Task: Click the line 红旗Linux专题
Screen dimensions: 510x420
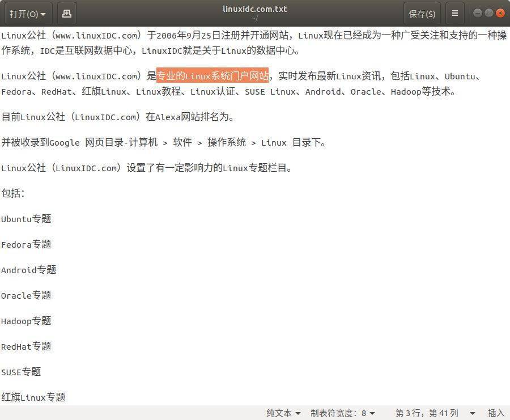Action: [x=33, y=397]
